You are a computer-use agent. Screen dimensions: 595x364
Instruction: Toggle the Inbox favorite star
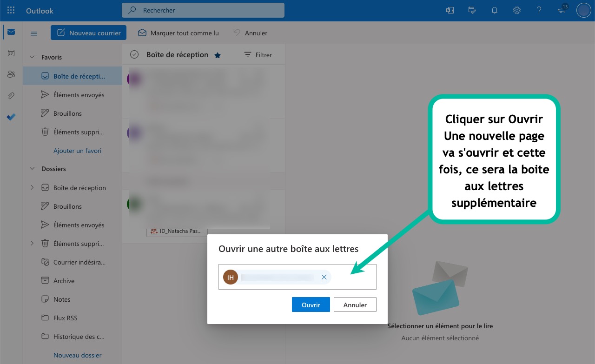click(218, 55)
